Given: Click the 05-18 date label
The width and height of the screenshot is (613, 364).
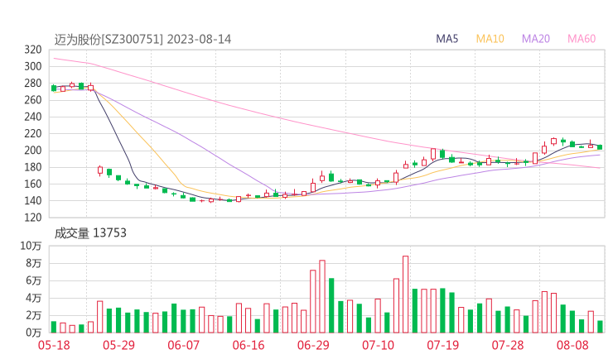Looking at the screenshot, I should [x=54, y=345].
